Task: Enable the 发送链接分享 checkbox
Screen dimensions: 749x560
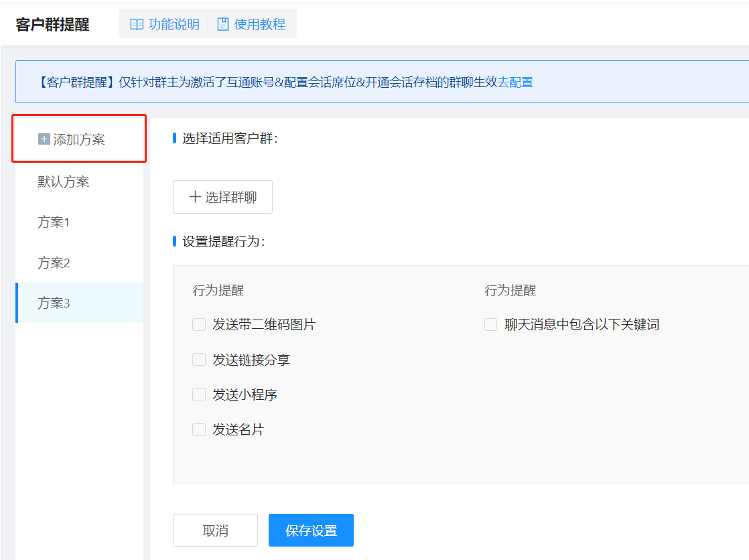Action: point(199,359)
